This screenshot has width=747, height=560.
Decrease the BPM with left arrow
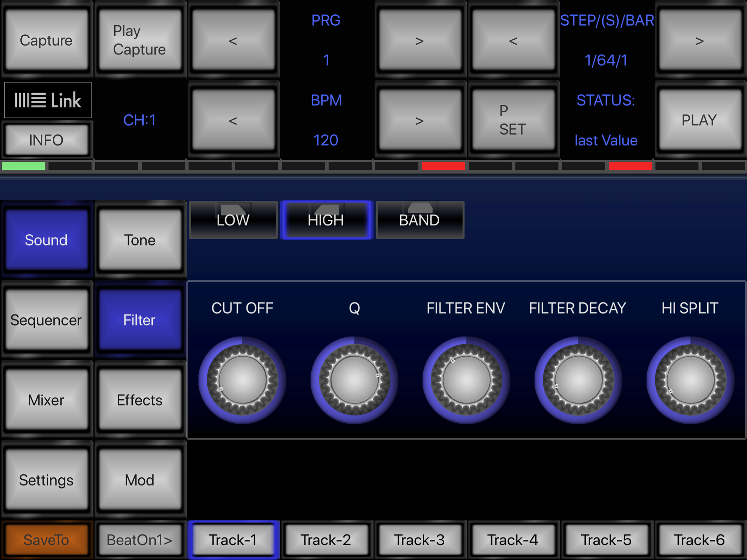(x=233, y=120)
